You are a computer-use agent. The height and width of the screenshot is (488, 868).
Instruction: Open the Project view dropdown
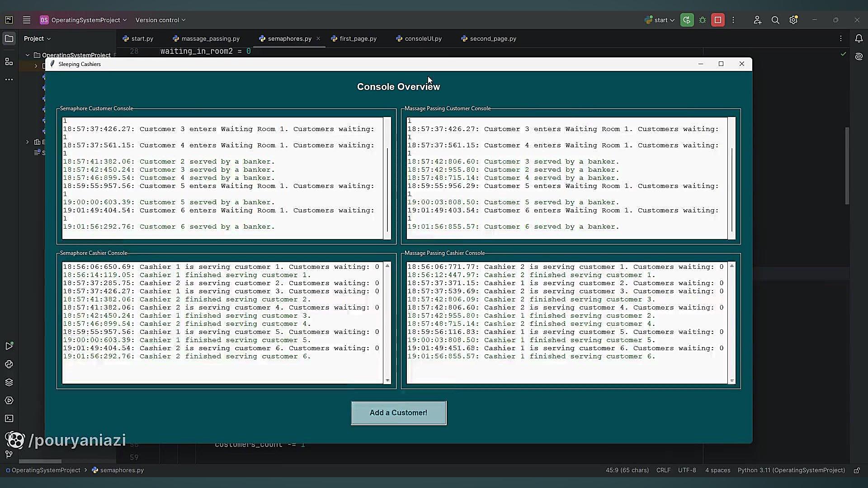(37, 38)
